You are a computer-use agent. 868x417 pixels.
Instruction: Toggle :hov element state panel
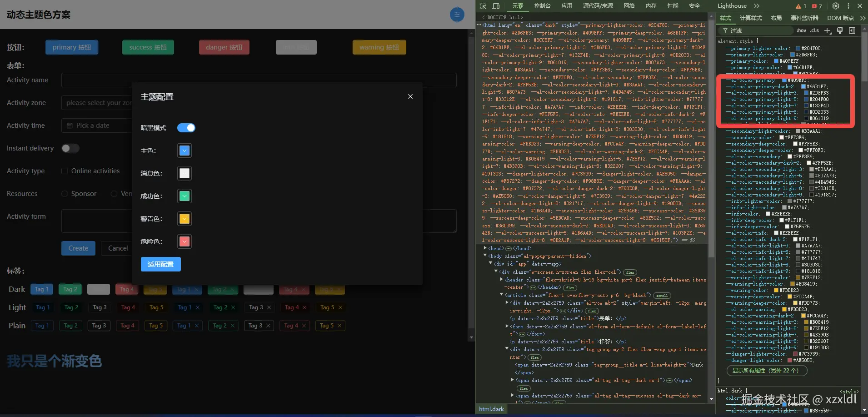tap(801, 30)
